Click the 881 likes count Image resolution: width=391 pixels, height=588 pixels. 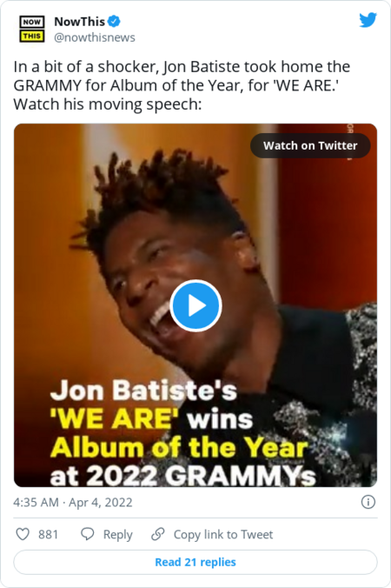[48, 534]
